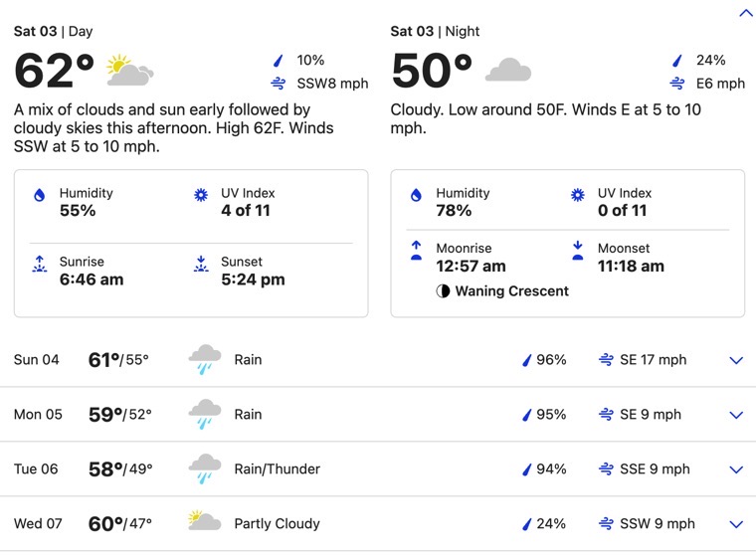Collapse Sat 03 details with top chevron

[746, 13]
